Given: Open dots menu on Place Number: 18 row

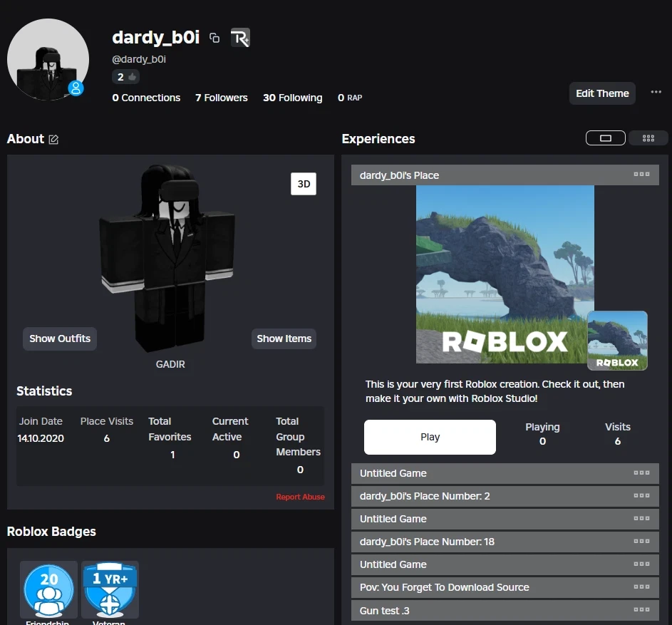Looking at the screenshot, I should (x=641, y=541).
